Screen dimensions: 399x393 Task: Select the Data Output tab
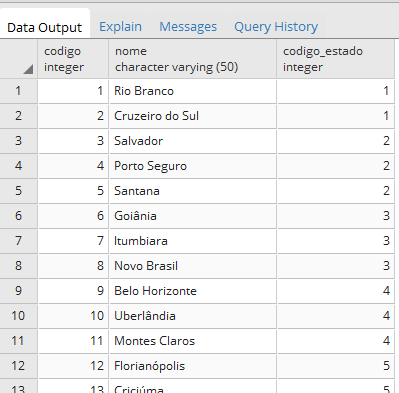click(44, 27)
